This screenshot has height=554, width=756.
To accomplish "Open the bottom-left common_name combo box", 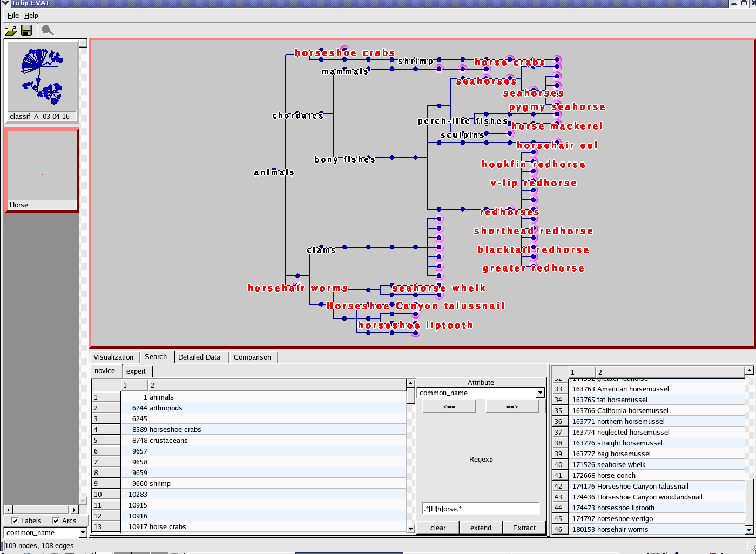I will coord(83,532).
